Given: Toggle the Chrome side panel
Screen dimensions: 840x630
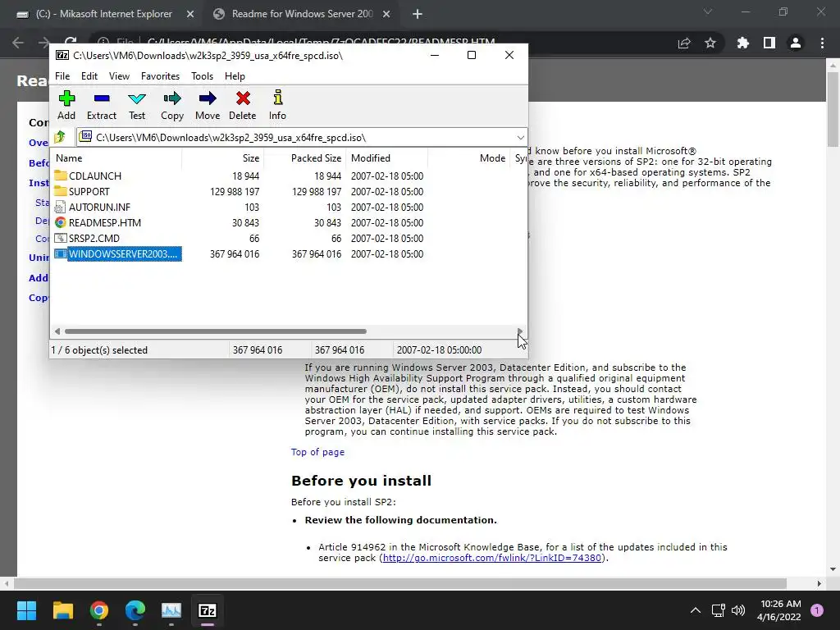Looking at the screenshot, I should point(769,43).
